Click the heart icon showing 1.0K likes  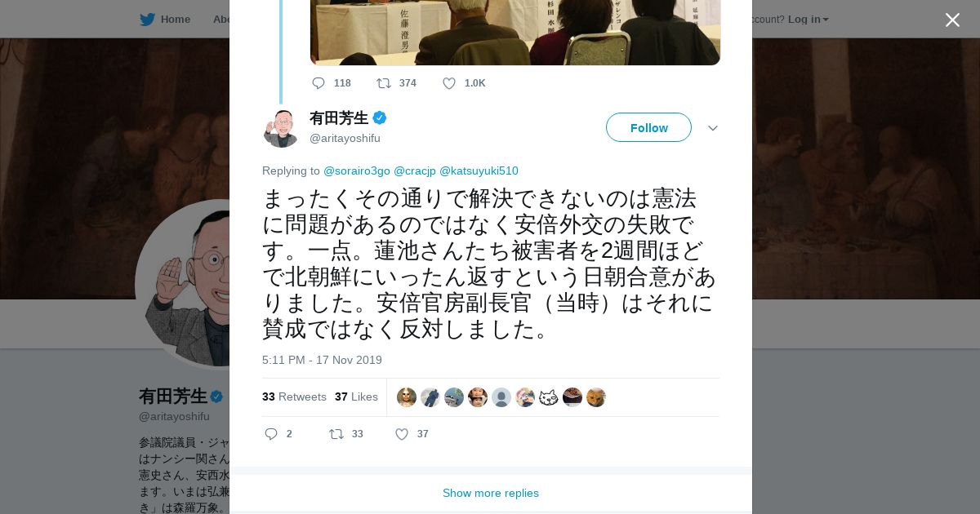pos(449,83)
